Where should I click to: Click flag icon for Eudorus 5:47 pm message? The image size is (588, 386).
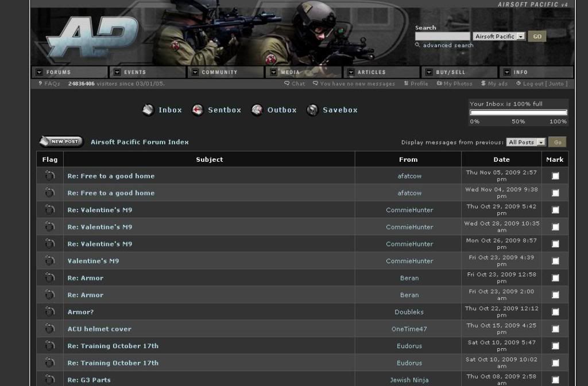pos(50,345)
